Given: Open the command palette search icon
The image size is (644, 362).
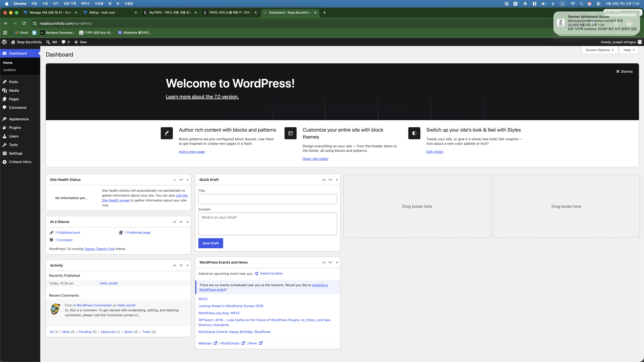Looking at the screenshot, I should tap(48, 42).
